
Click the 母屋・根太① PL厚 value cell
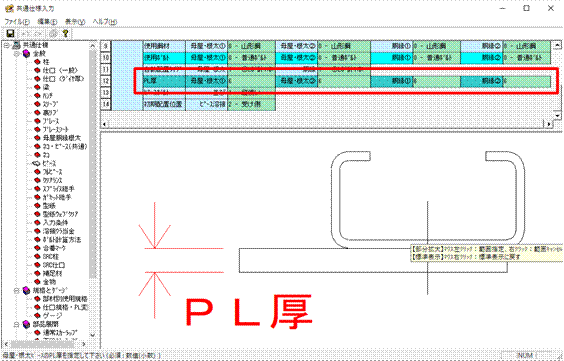pyautogui.click(x=251, y=81)
